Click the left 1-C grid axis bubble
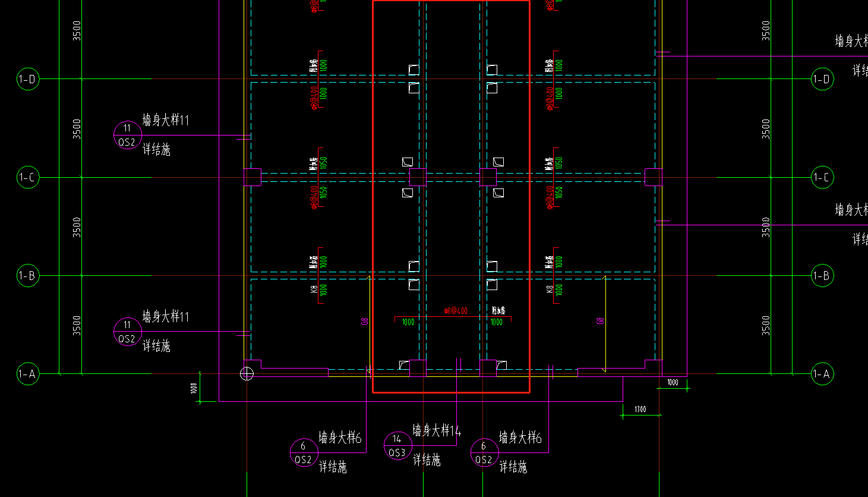This screenshot has width=868, height=497. pyautogui.click(x=28, y=177)
